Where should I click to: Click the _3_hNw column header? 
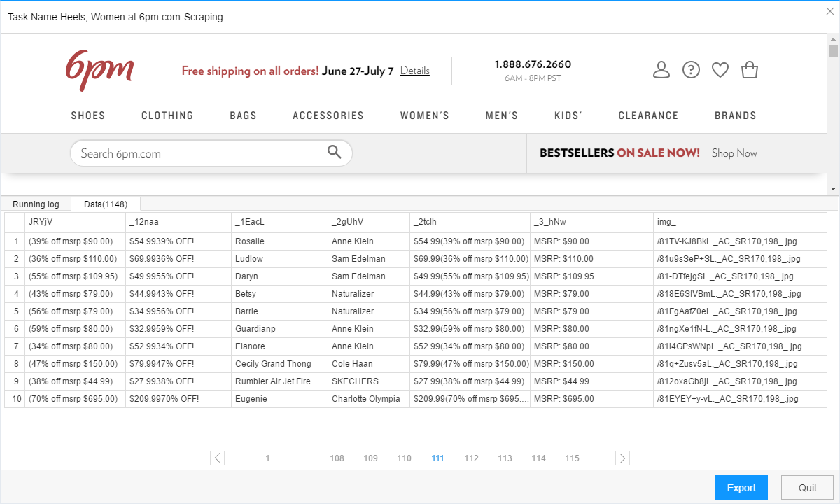click(592, 222)
